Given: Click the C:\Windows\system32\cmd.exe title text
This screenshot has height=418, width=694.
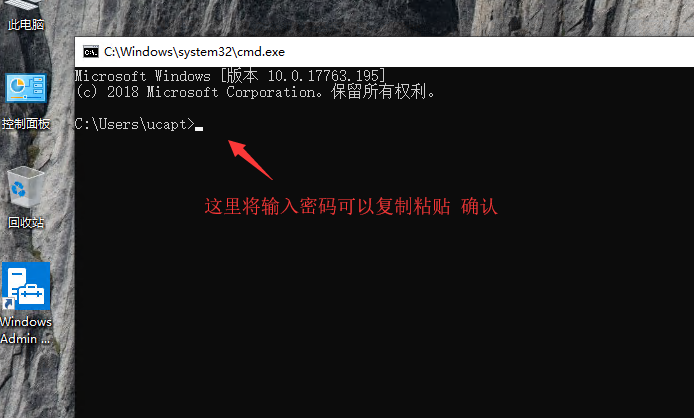Looking at the screenshot, I should point(194,52).
